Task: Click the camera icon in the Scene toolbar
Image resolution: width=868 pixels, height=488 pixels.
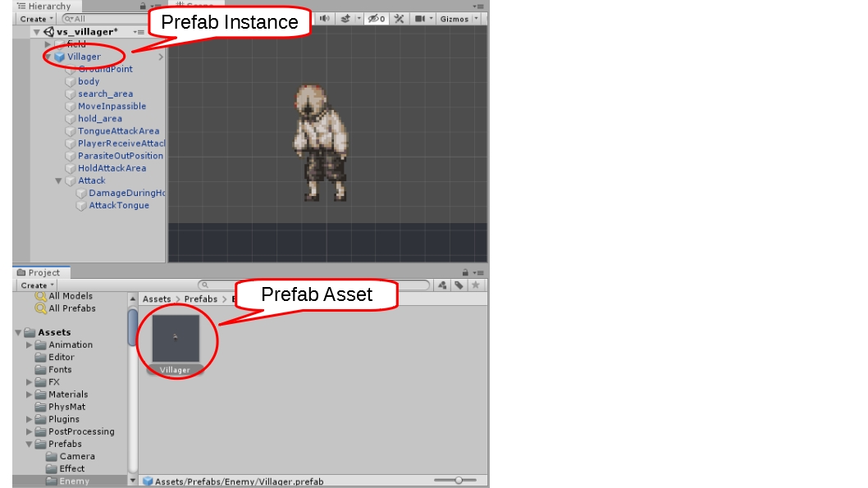Action: coord(421,18)
